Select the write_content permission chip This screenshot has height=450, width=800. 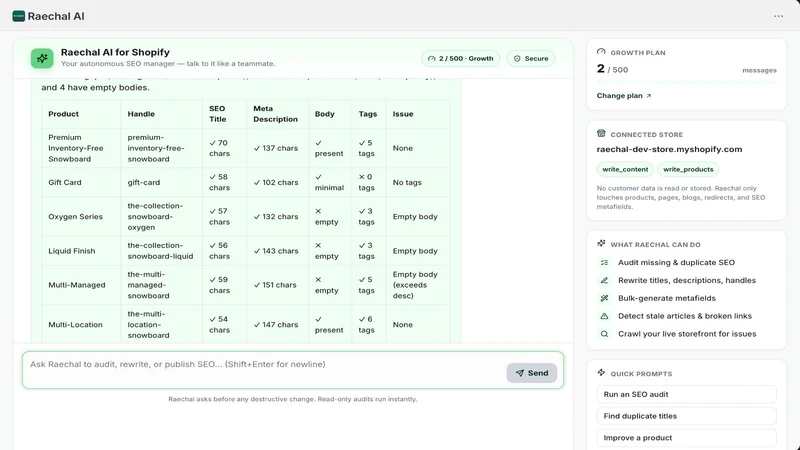tap(625, 169)
